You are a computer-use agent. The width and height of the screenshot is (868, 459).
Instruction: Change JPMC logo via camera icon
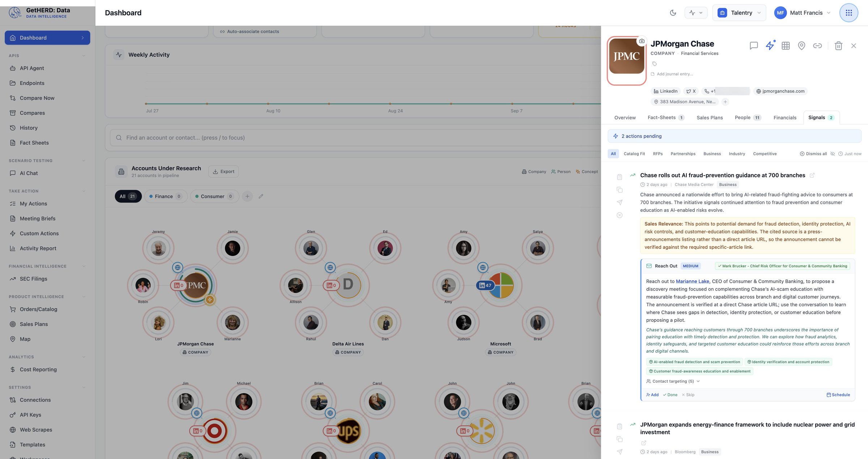click(642, 41)
